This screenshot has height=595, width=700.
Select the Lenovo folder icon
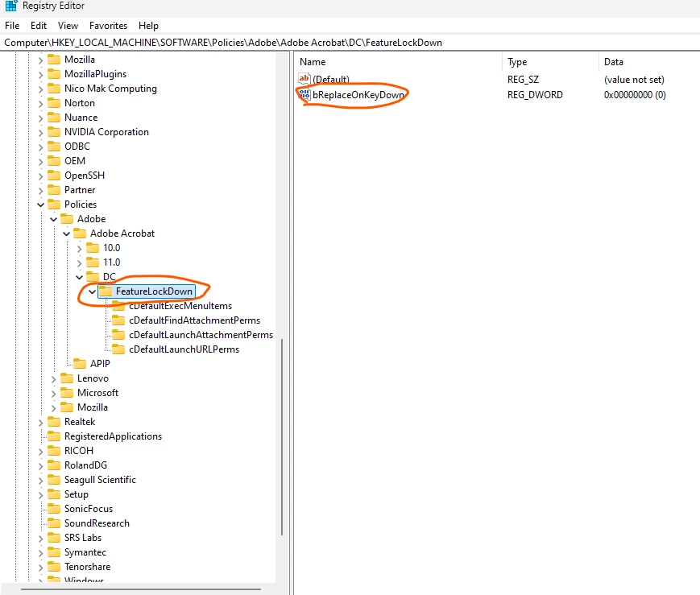click(x=67, y=378)
